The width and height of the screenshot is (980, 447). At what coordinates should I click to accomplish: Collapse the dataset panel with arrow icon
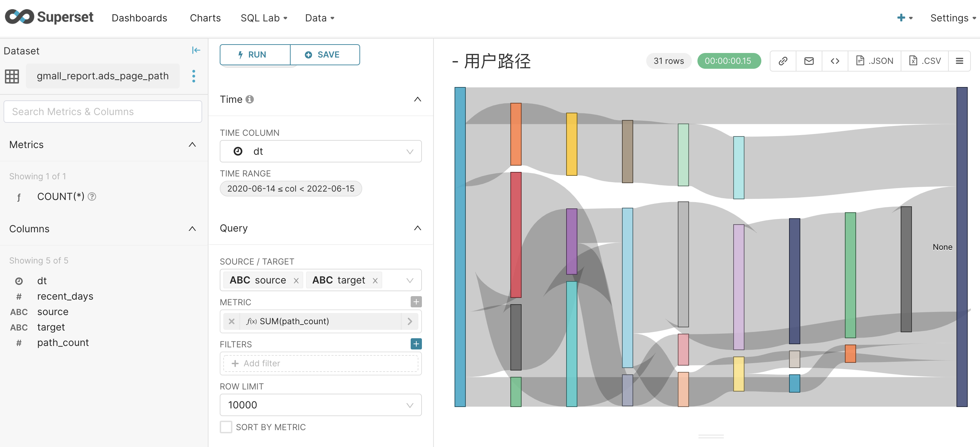pos(196,50)
